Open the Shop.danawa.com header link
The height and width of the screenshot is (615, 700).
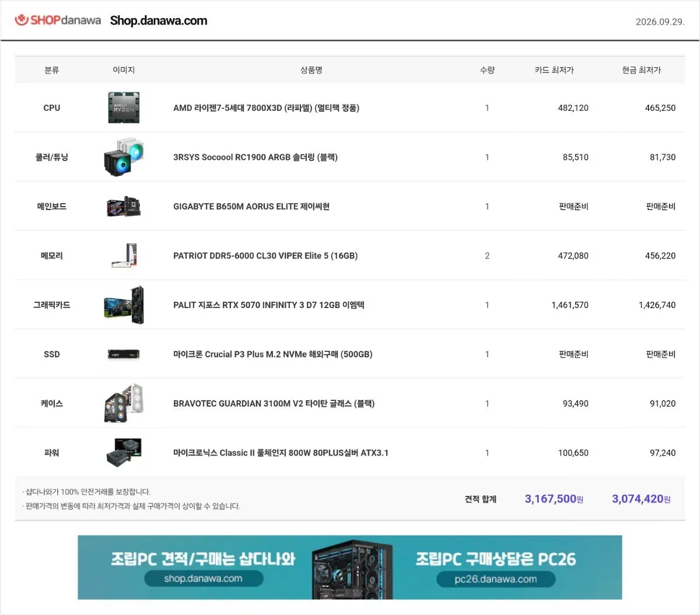pyautogui.click(x=159, y=20)
